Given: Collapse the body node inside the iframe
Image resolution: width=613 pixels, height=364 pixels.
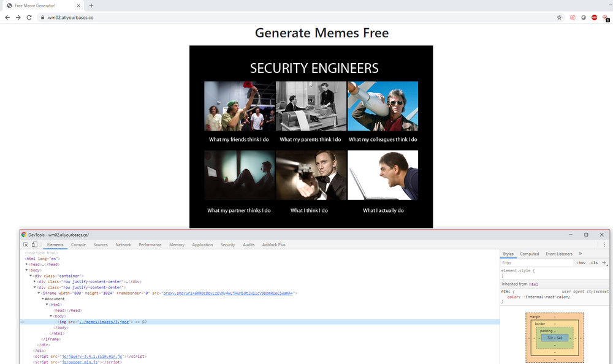Looking at the screenshot, I should point(50,316).
